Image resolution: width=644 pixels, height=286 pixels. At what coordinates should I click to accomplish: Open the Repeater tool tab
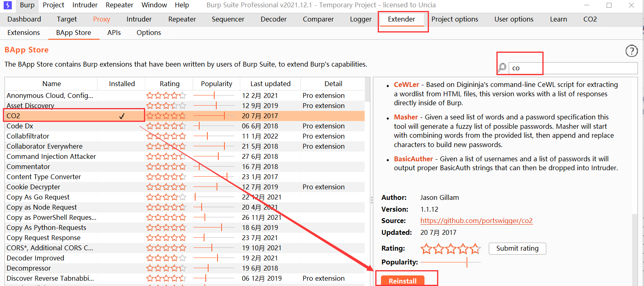[x=182, y=19]
